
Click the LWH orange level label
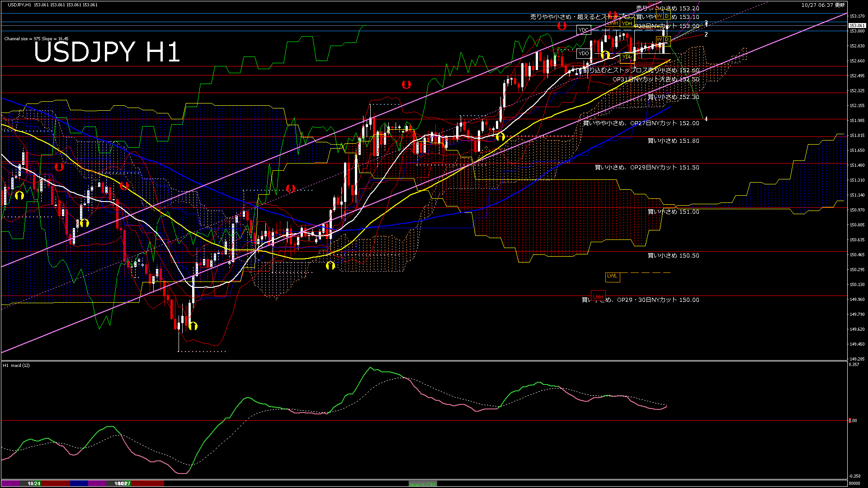(612, 23)
